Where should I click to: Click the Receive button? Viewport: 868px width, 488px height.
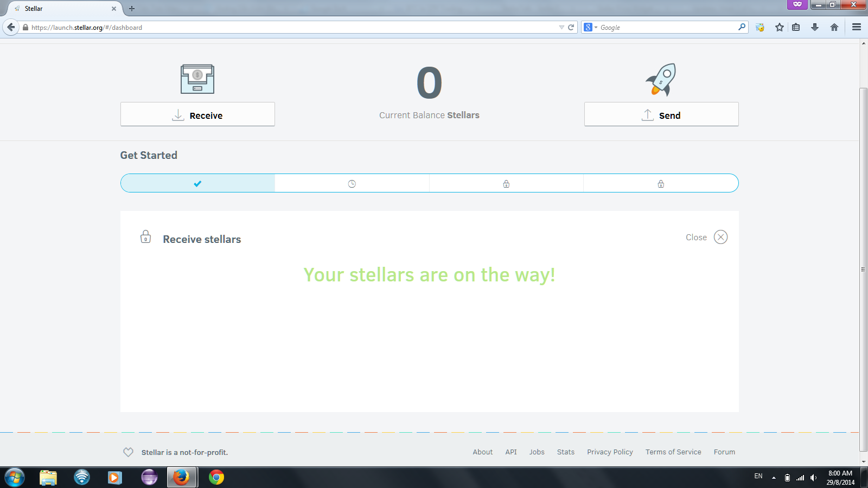click(197, 114)
